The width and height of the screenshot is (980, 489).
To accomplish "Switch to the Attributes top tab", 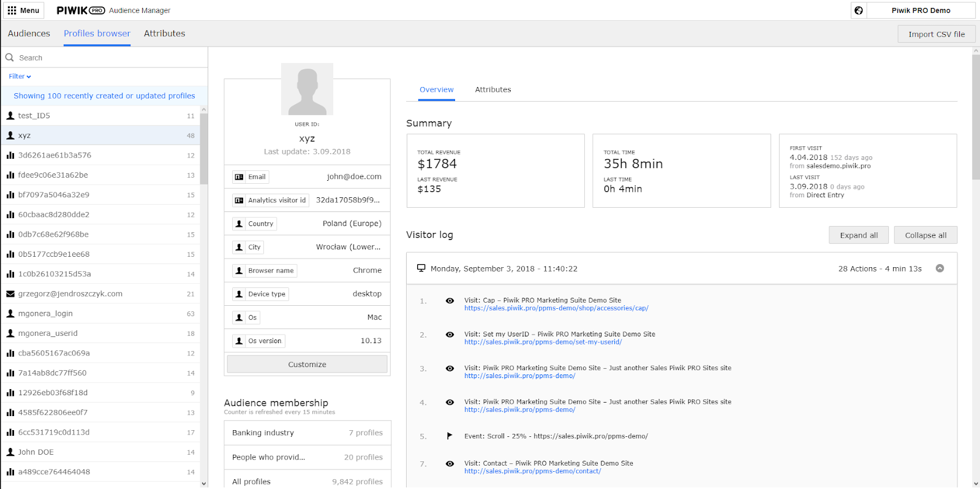I will tap(164, 34).
